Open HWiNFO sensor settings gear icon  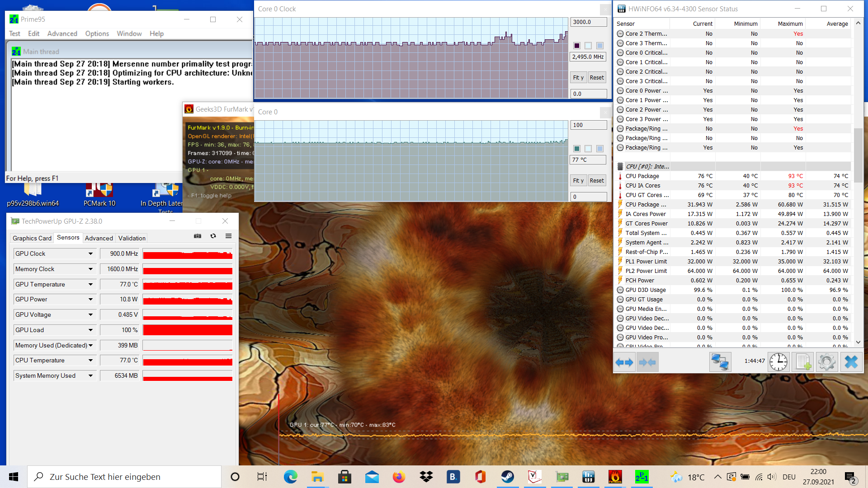tap(826, 362)
